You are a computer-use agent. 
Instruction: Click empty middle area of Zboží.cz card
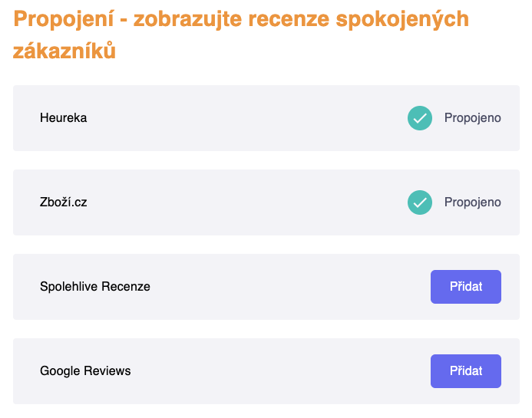[x=246, y=202]
